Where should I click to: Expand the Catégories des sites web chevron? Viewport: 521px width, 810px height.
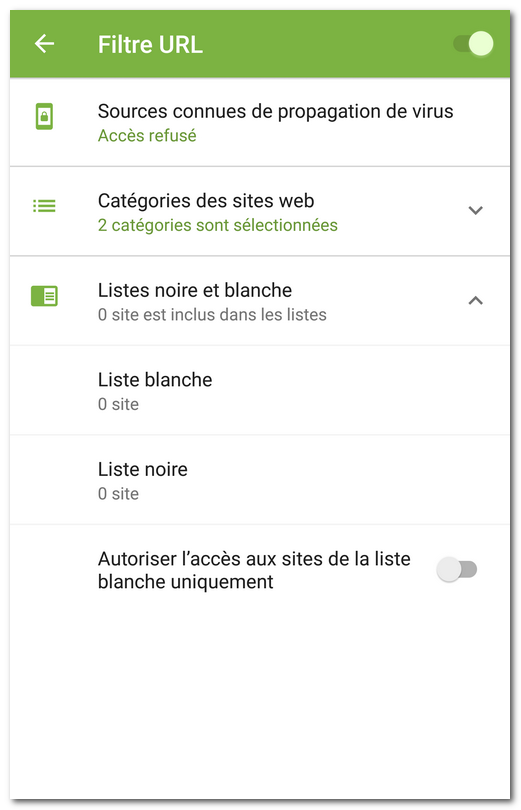pyautogui.click(x=475, y=210)
